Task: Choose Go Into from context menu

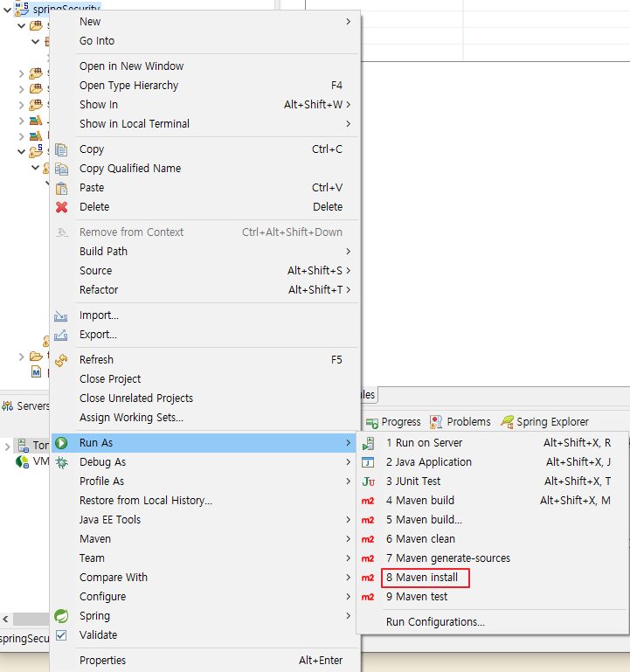Action: (x=97, y=41)
